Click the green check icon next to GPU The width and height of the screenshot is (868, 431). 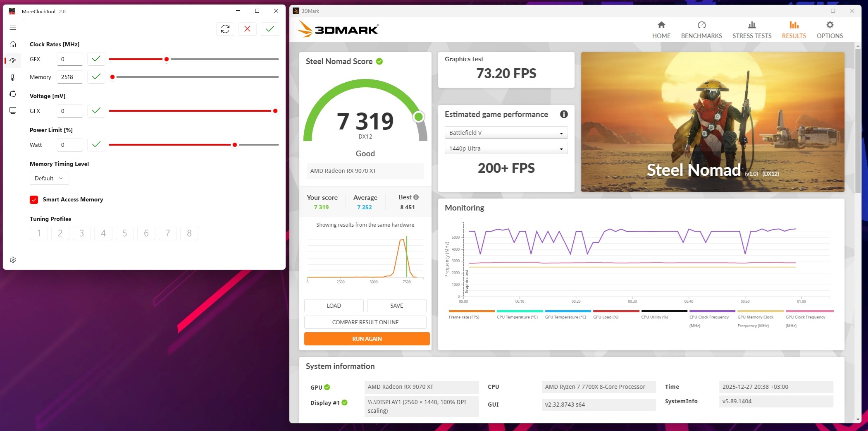tap(327, 387)
